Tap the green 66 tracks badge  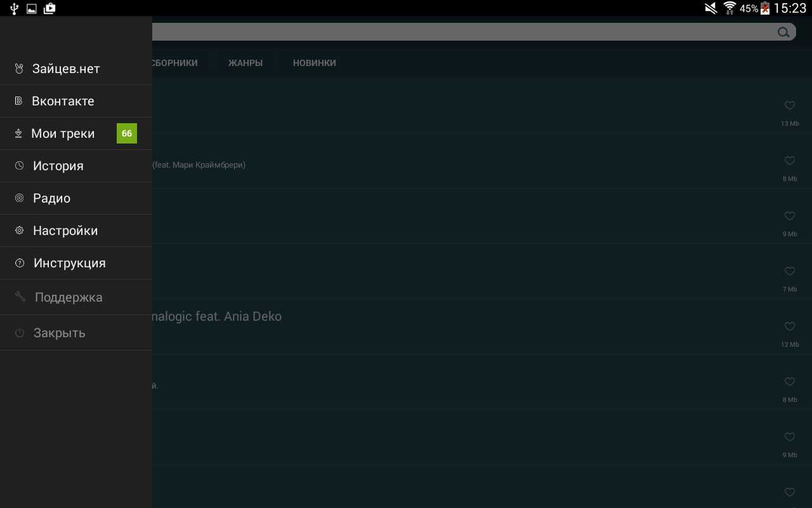tap(127, 133)
